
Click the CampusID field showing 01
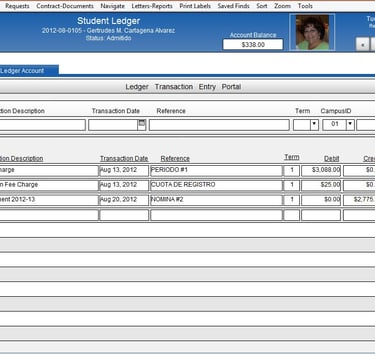pyautogui.click(x=334, y=125)
